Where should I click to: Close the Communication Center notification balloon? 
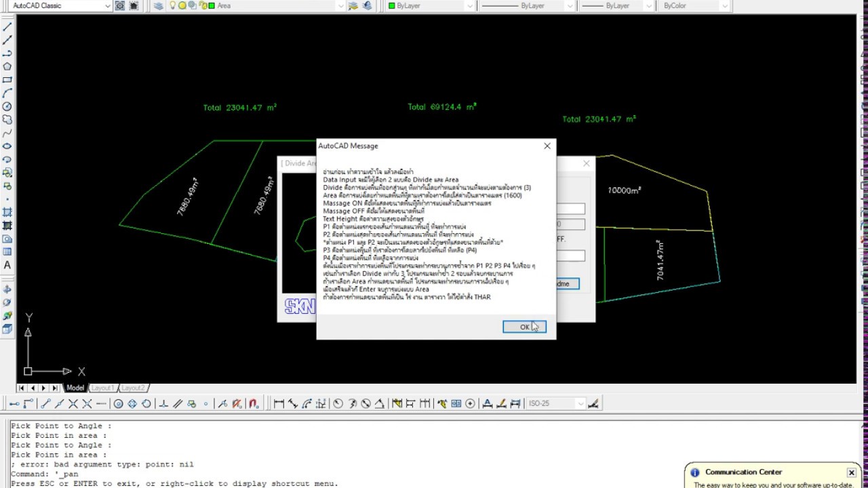click(851, 472)
